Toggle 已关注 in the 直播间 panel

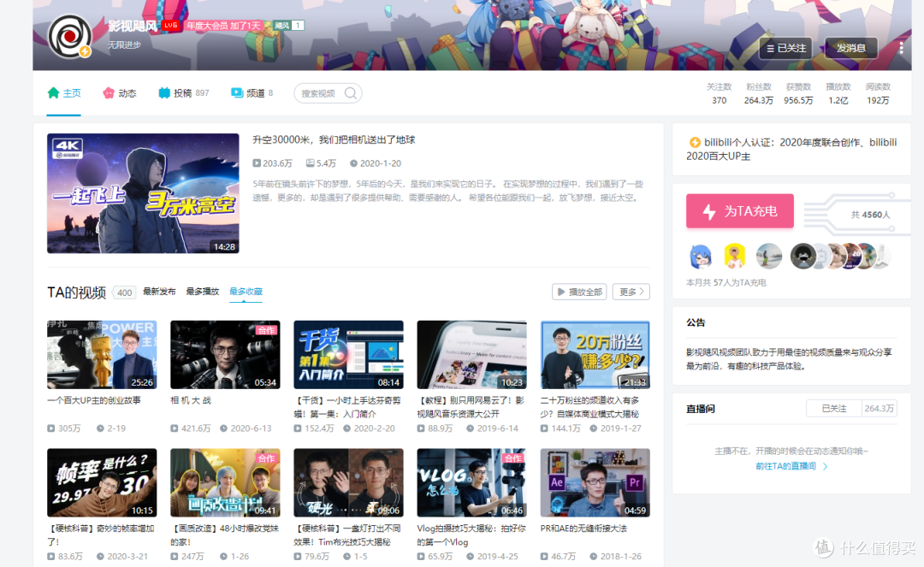(834, 409)
